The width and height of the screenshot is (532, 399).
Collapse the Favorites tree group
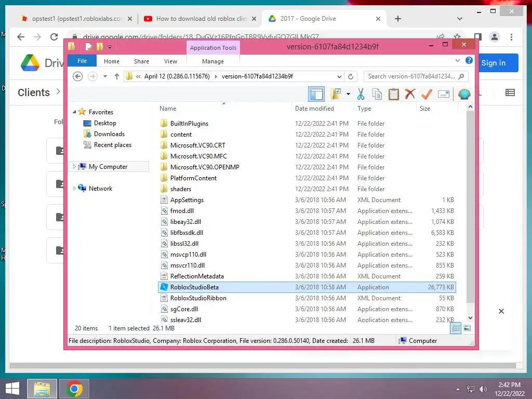pos(74,112)
